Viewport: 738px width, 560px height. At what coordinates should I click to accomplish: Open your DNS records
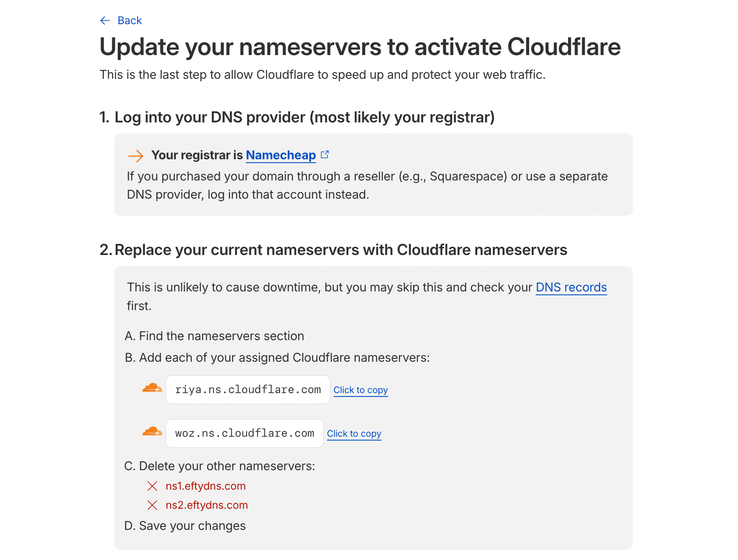(571, 287)
